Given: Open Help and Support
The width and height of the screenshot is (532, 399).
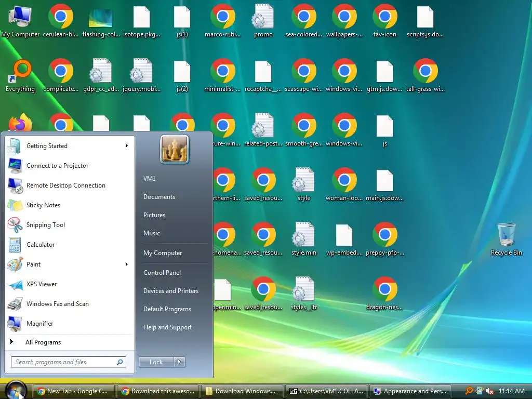Looking at the screenshot, I should 167,327.
